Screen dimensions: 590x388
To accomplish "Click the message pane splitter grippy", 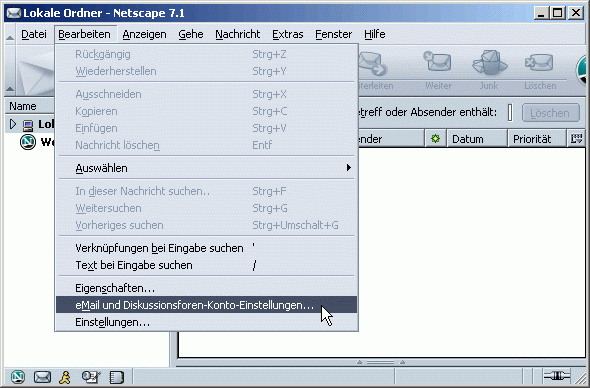I will tap(381, 362).
